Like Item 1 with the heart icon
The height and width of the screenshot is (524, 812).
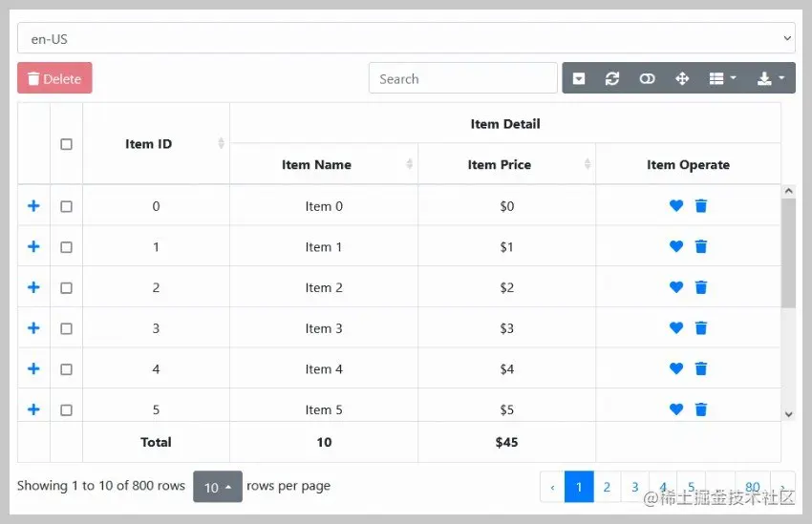coord(675,247)
